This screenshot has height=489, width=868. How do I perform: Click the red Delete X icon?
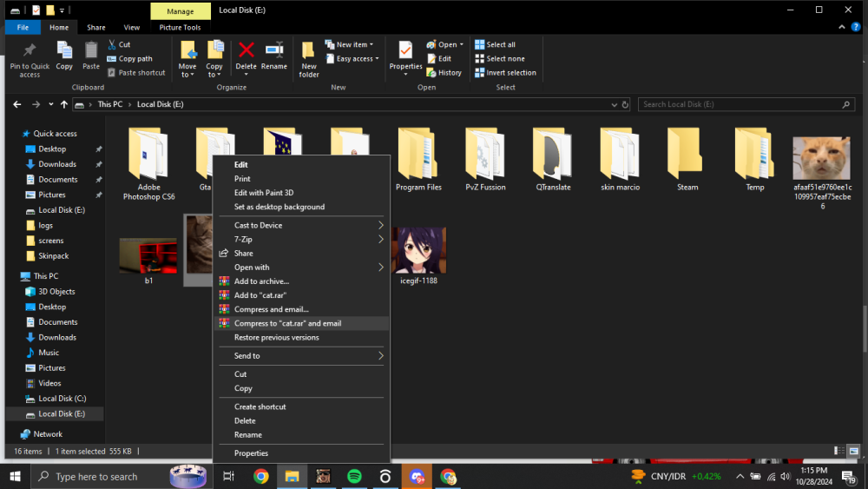point(247,50)
